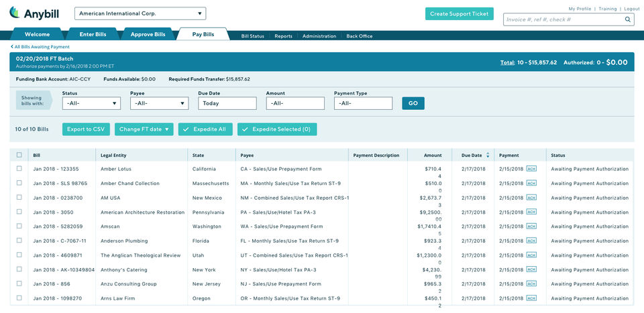Click the Logout link
Image resolution: width=644 pixels, height=313 pixels.
point(632,9)
